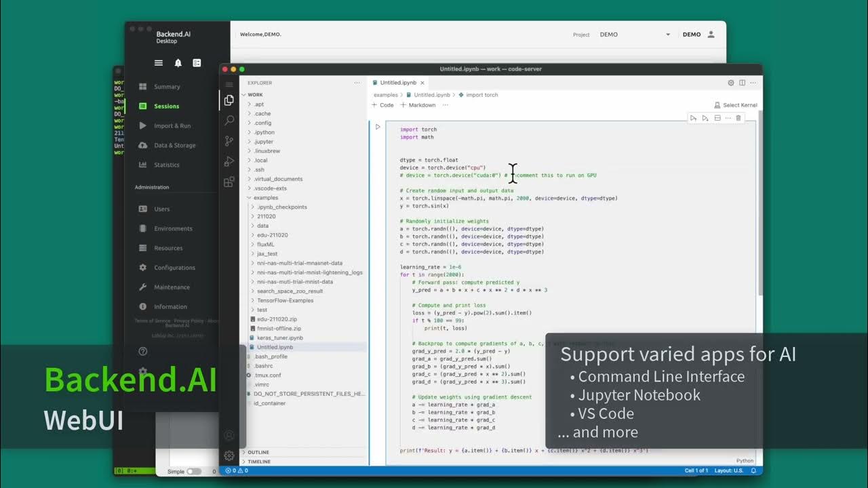This screenshot has width=868, height=488.
Task: Open the Run and Debug view icon
Action: click(229, 161)
